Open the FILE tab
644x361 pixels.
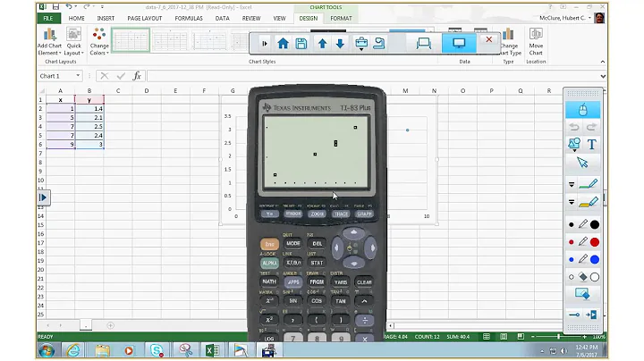[48, 19]
